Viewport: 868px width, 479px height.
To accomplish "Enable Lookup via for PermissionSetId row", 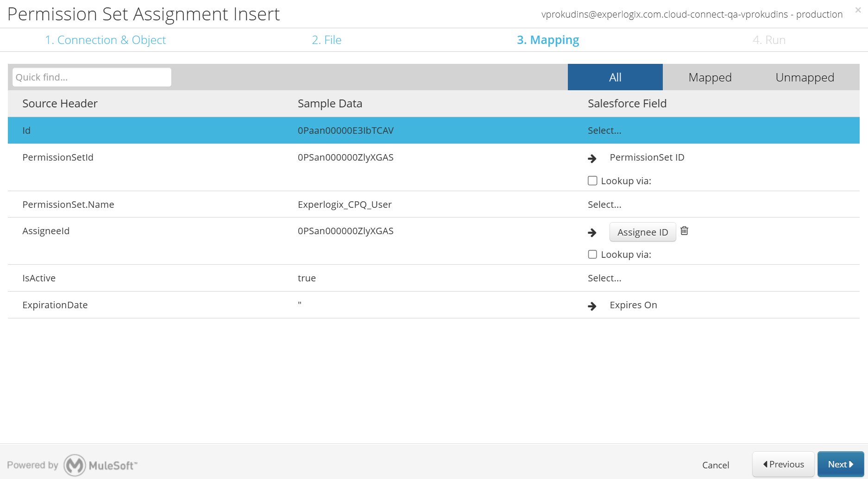I will 592,180.
